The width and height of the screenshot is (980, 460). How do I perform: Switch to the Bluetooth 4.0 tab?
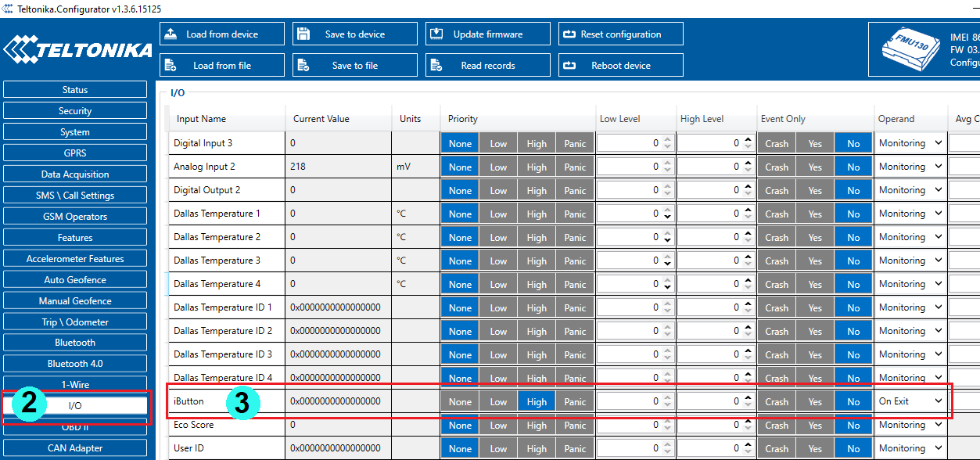click(75, 364)
